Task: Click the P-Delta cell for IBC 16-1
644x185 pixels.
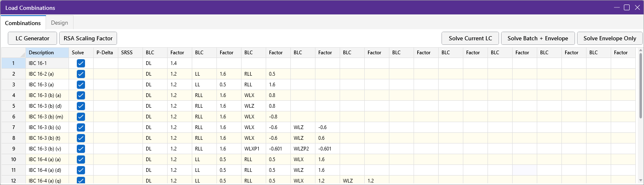Action: [106, 63]
